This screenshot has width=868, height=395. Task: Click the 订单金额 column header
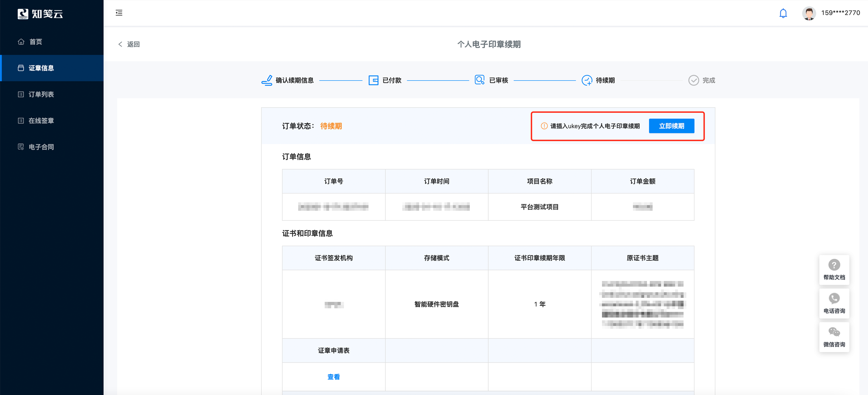click(x=643, y=181)
